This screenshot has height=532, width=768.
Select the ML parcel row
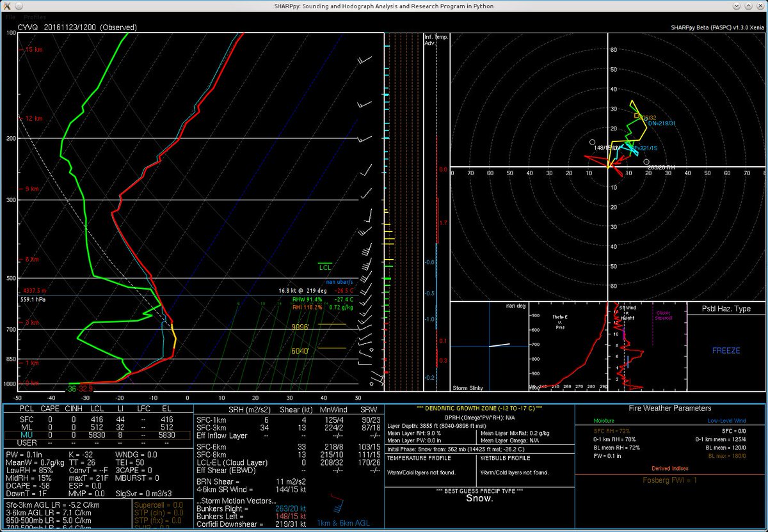pyautogui.click(x=97, y=427)
